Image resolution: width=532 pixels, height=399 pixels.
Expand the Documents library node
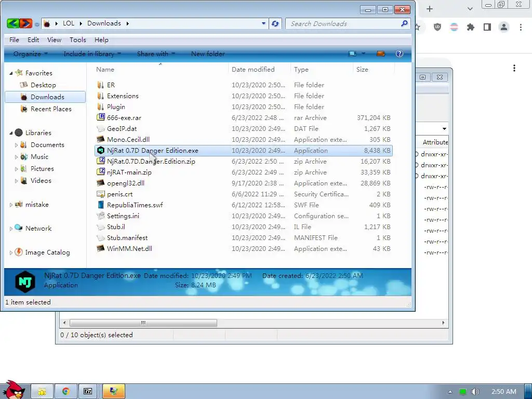coord(16,145)
